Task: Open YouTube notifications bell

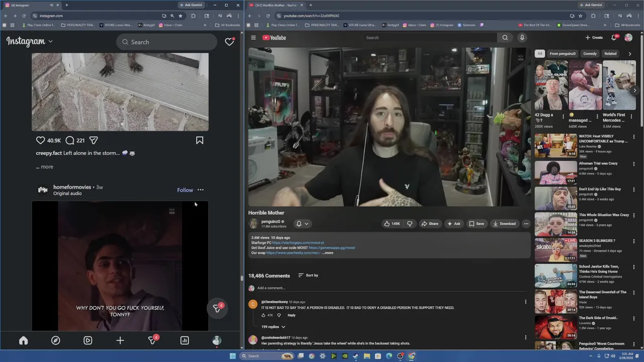Action: (x=614, y=38)
